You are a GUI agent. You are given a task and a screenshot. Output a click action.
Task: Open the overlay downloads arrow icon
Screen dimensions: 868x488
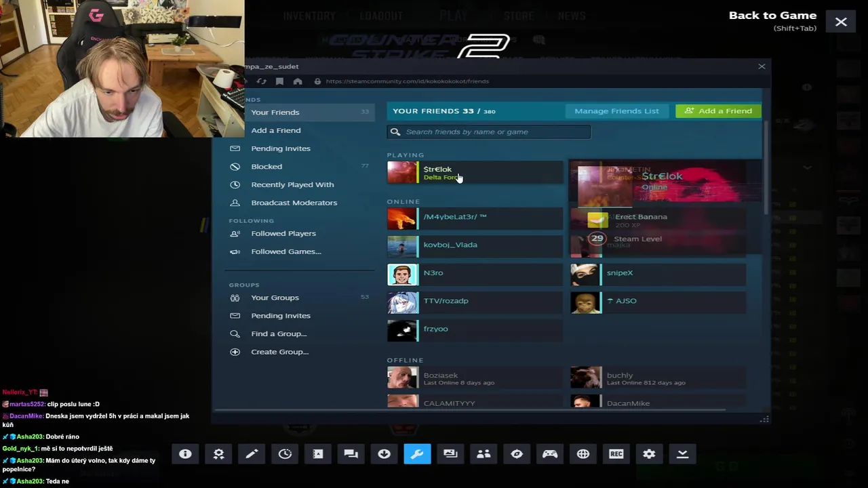pos(384,454)
